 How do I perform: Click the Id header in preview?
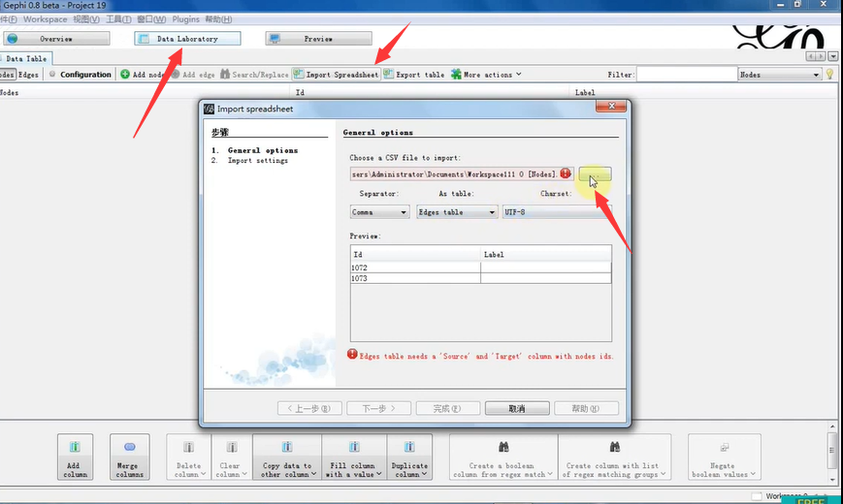click(415, 254)
